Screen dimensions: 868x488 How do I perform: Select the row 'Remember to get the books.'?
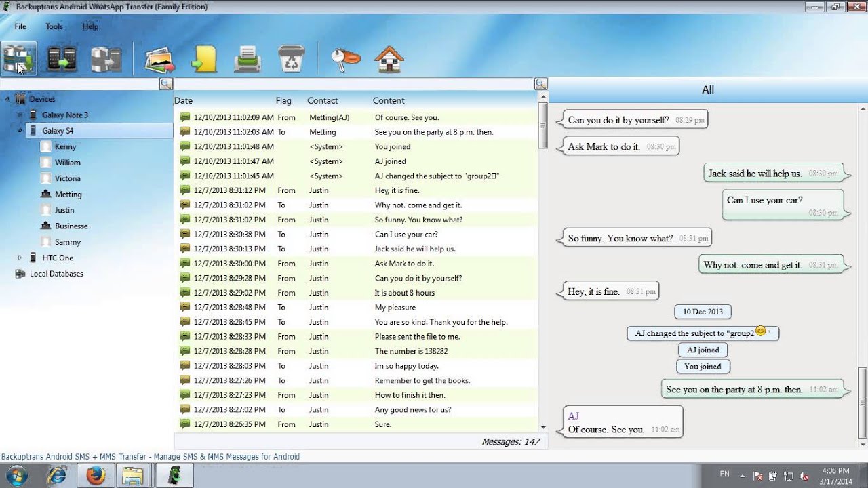pyautogui.click(x=356, y=380)
